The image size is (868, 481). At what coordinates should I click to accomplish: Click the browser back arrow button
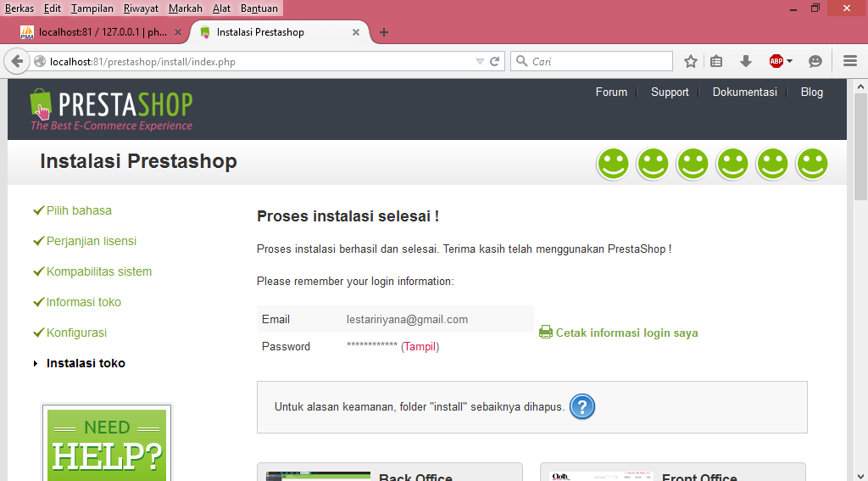tap(17, 61)
